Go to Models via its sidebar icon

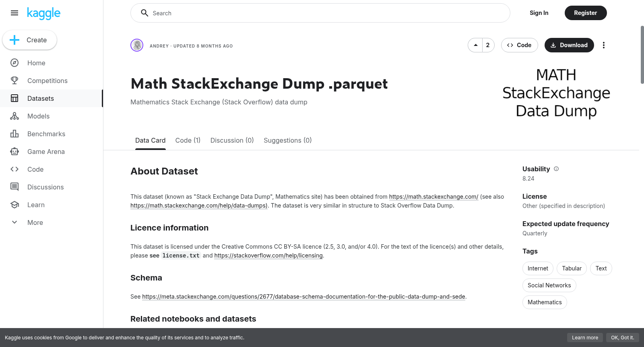click(14, 116)
